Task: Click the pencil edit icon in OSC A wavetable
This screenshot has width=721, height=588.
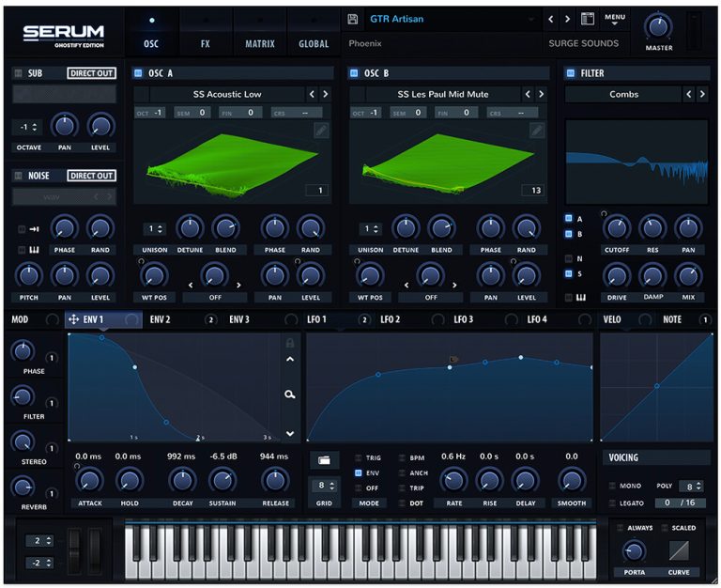Action: (x=321, y=131)
